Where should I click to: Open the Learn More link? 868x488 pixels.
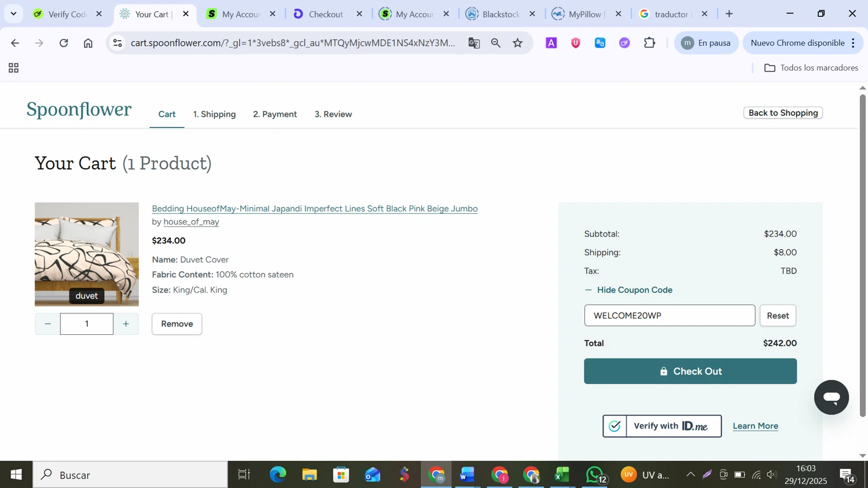(x=755, y=426)
